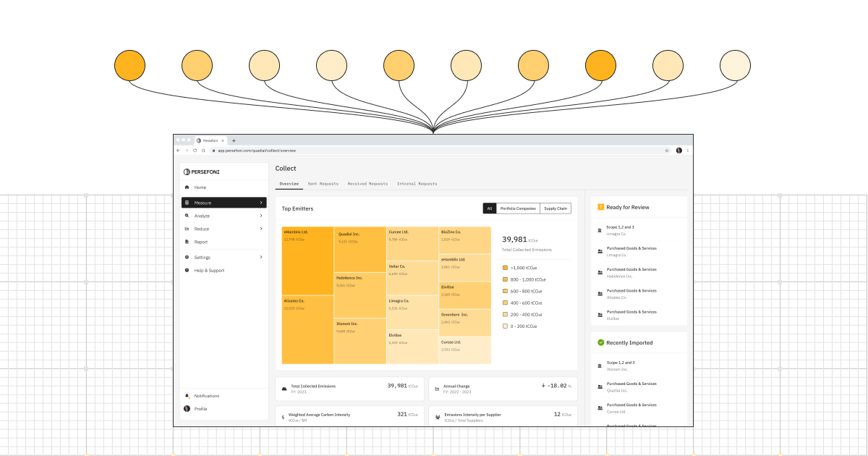The image size is (868, 456).
Task: Open the Internal Requests tab
Action: 417,184
